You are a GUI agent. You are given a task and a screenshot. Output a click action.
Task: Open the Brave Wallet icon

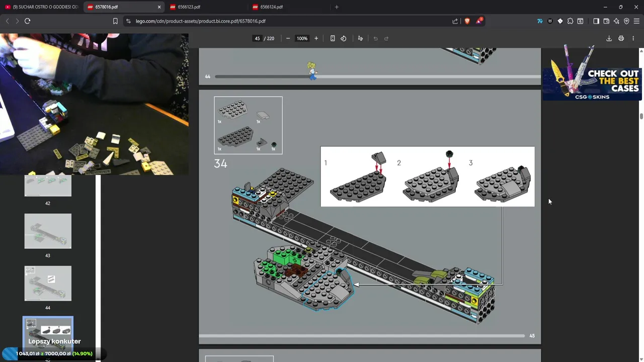[x=606, y=21]
